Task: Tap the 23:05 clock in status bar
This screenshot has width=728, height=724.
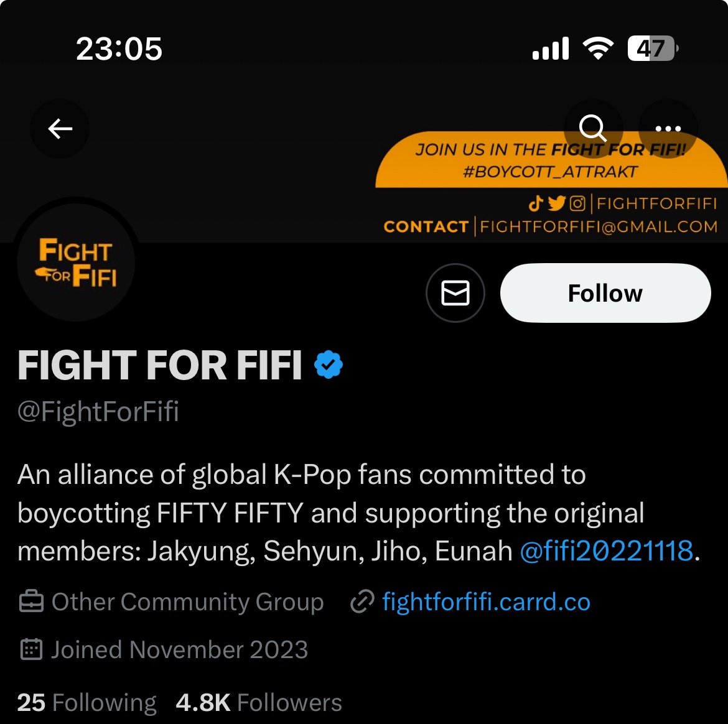Action: [119, 49]
